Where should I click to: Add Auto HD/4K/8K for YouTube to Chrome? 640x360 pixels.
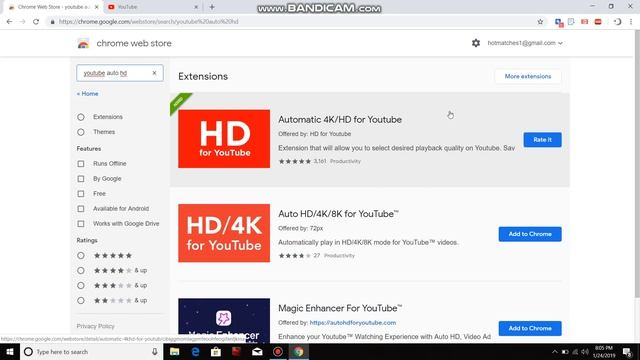(x=530, y=234)
